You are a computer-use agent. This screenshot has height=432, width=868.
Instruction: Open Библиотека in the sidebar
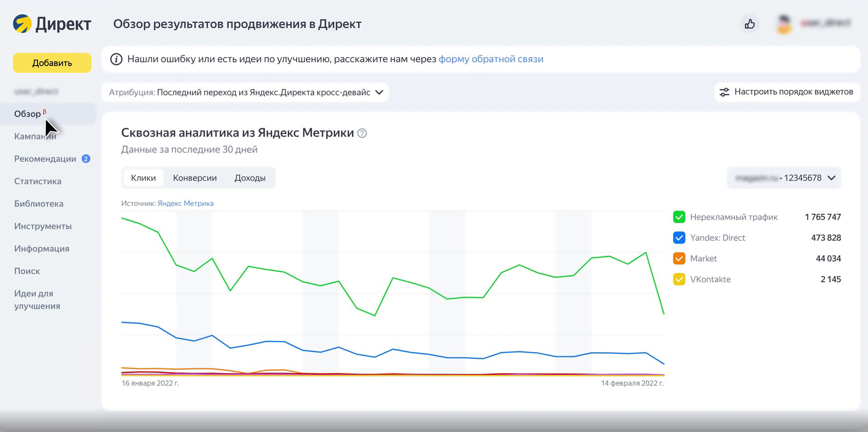pyautogui.click(x=39, y=204)
